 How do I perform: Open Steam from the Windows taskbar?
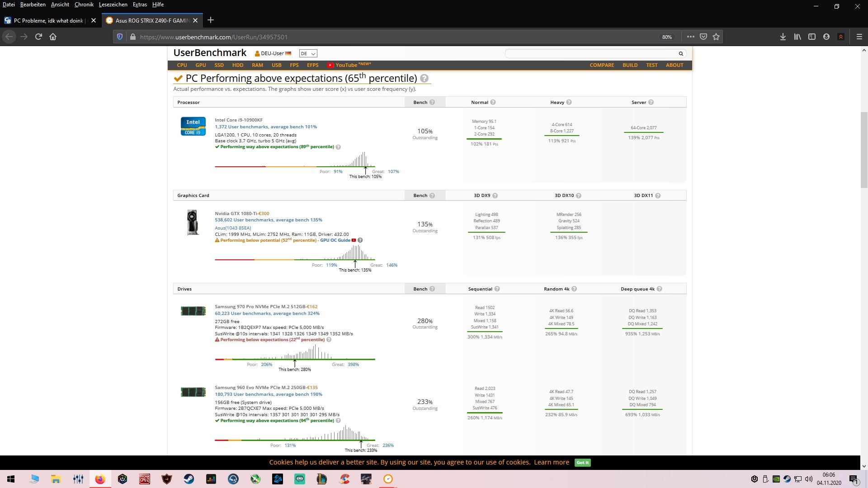(x=189, y=479)
